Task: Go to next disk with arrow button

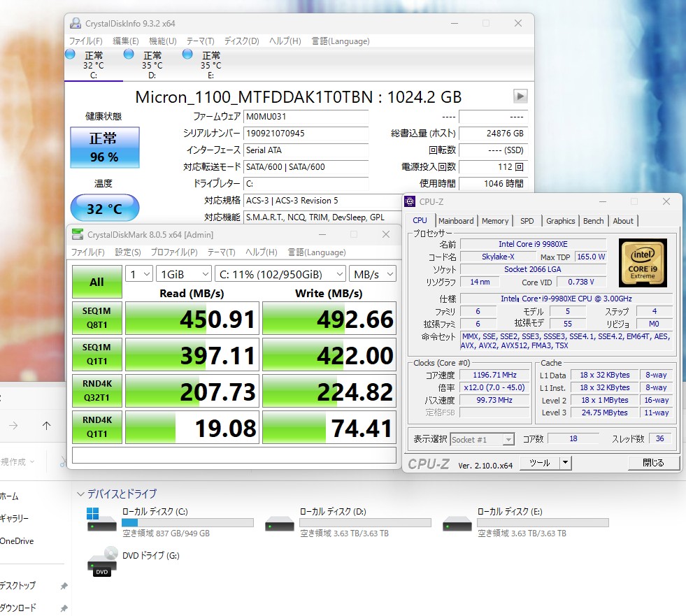Action: 520,96
